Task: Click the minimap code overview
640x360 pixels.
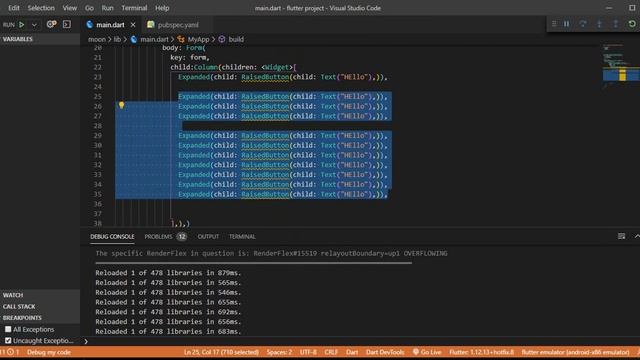Action: point(620,67)
